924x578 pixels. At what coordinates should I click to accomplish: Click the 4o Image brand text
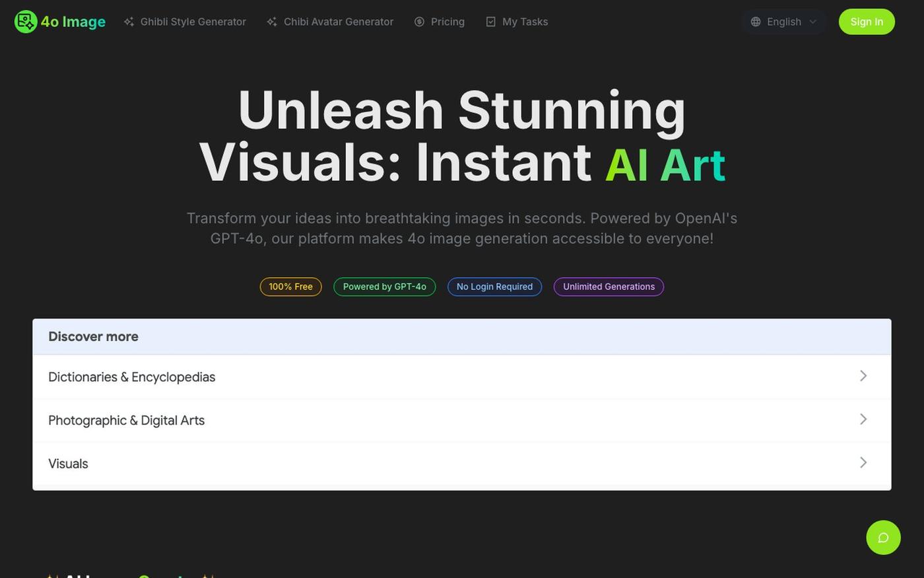(73, 22)
